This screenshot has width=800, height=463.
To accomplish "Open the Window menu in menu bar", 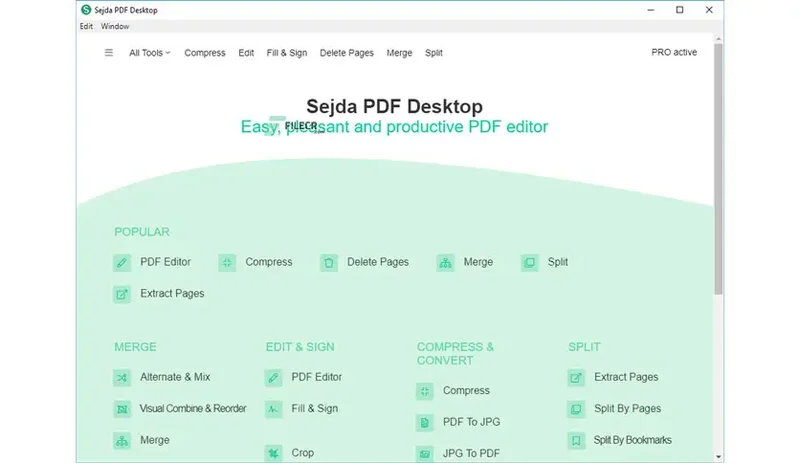I will [x=115, y=26].
